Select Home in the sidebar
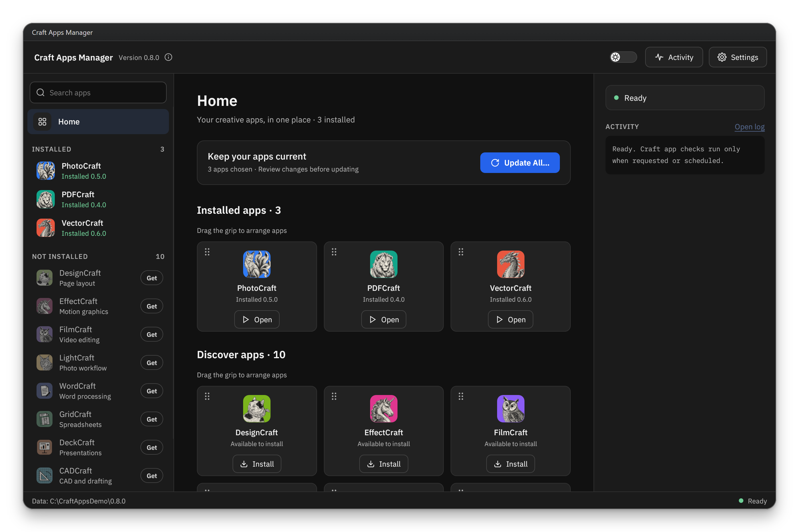Viewport: 799px width, 532px height. tap(98, 122)
